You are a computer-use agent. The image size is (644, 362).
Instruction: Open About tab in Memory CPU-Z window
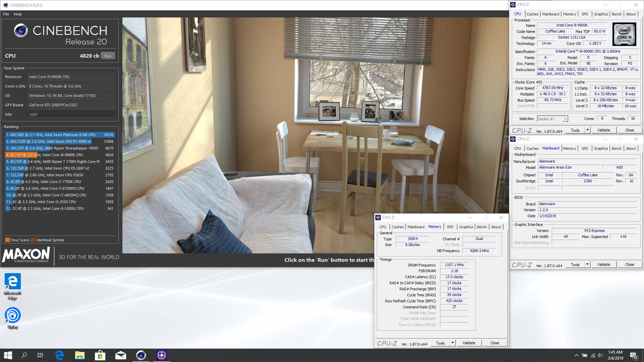496,227
